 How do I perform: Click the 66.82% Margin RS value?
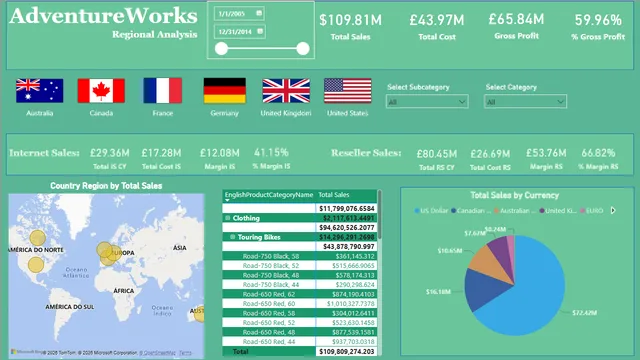tap(598, 153)
